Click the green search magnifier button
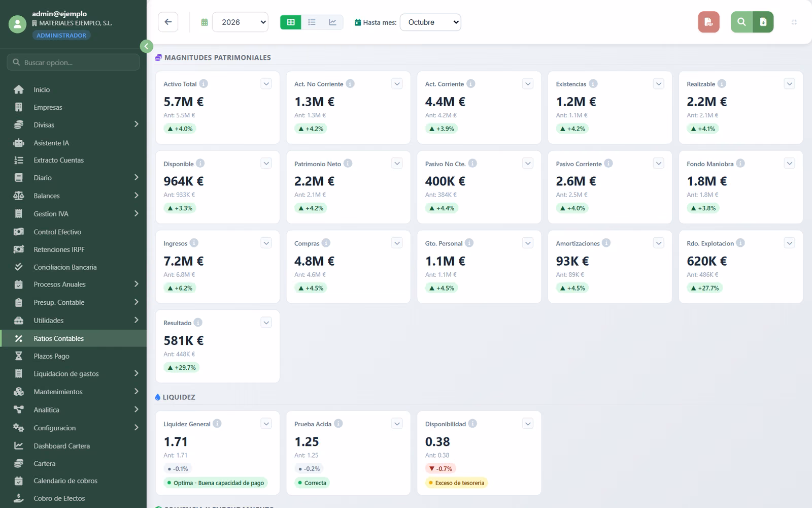The height and width of the screenshot is (508, 812). tap(741, 22)
